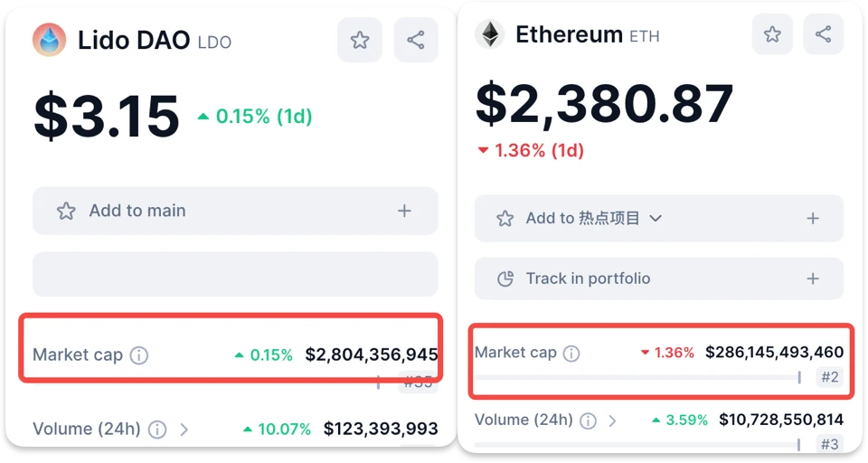
Task: Click the Add to main button
Action: point(137,211)
